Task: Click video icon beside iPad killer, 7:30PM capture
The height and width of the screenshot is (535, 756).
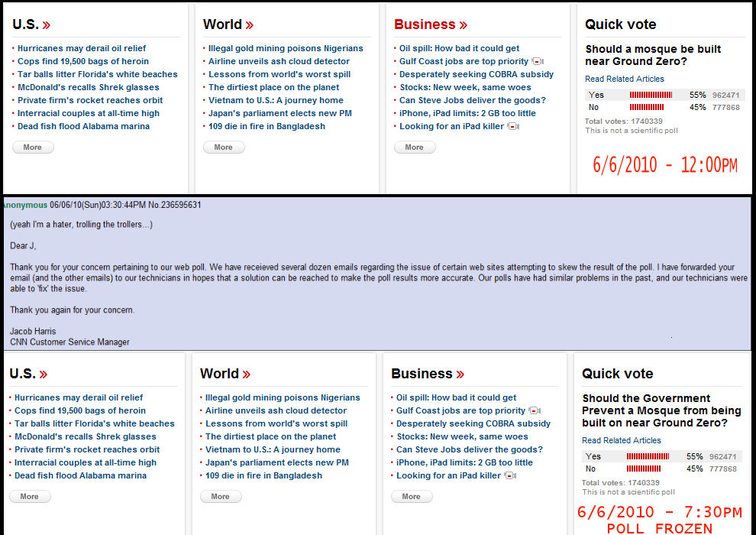Action: pos(510,475)
